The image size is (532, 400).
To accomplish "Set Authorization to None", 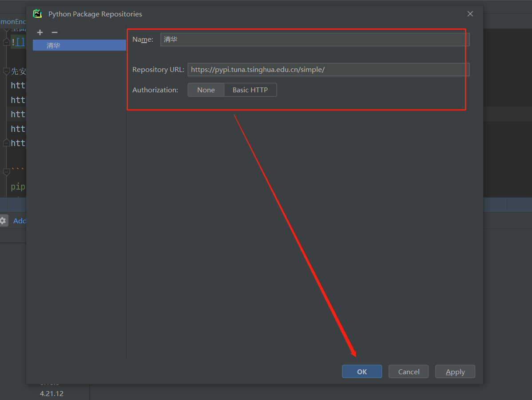I will click(x=206, y=90).
